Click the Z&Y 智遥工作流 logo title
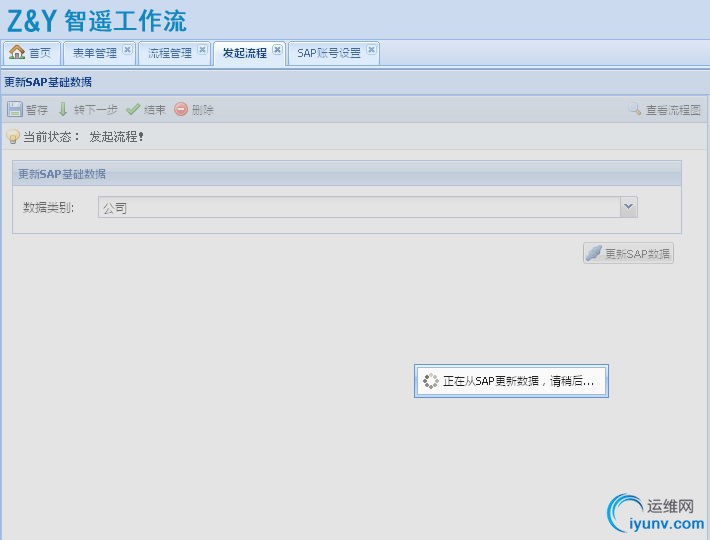This screenshot has height=540, width=710. [97, 21]
